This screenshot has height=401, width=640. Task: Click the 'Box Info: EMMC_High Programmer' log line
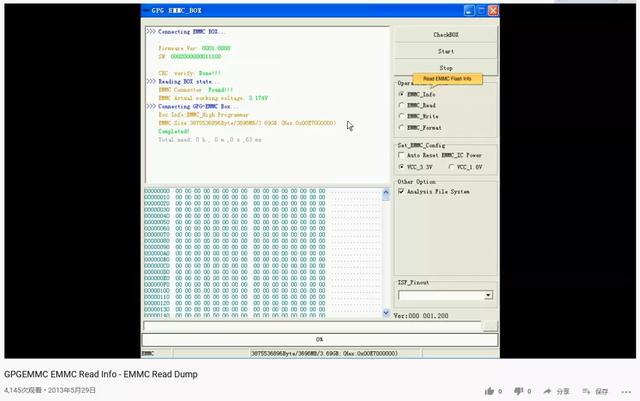(x=203, y=115)
